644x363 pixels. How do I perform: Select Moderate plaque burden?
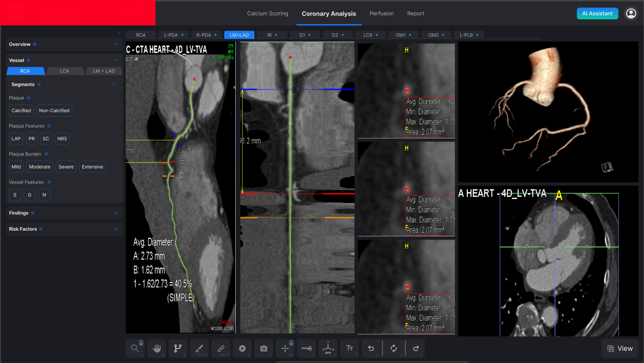(40, 167)
